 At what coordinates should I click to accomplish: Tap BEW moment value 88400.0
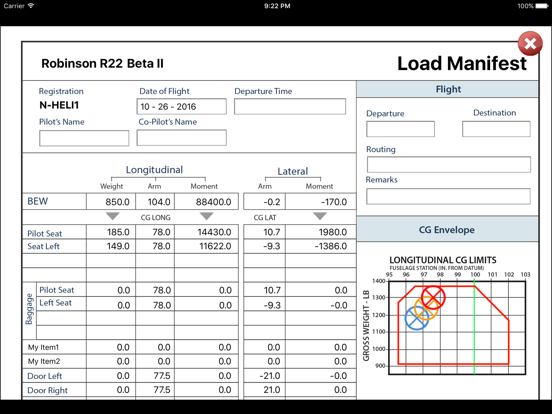tap(206, 202)
